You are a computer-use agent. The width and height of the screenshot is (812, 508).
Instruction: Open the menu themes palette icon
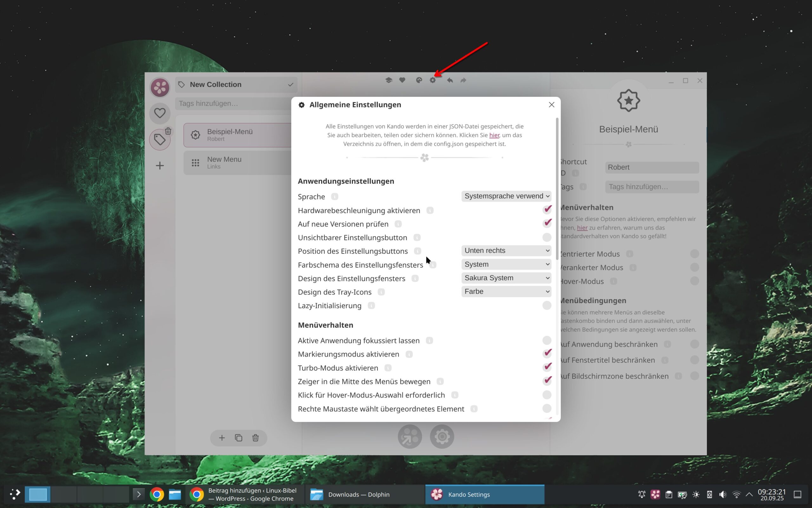419,80
